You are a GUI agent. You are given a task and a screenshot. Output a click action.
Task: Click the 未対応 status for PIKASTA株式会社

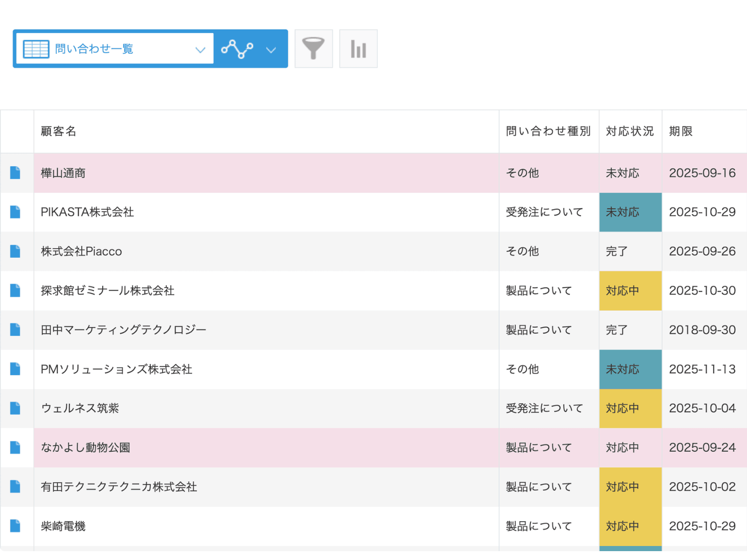pyautogui.click(x=631, y=212)
